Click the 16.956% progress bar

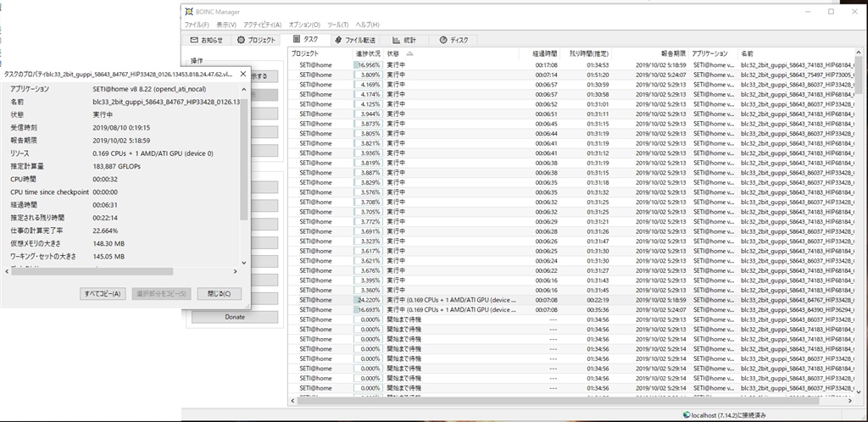click(x=368, y=64)
